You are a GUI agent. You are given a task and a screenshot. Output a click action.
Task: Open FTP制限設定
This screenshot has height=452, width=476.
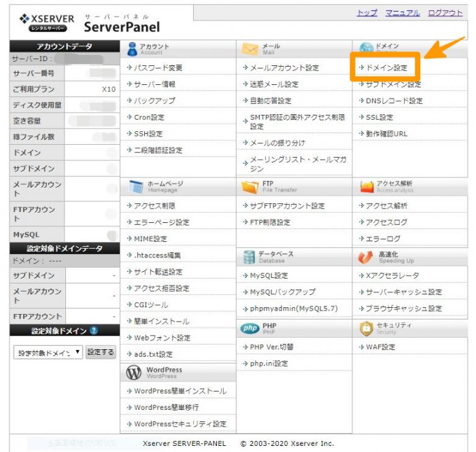tap(270, 222)
